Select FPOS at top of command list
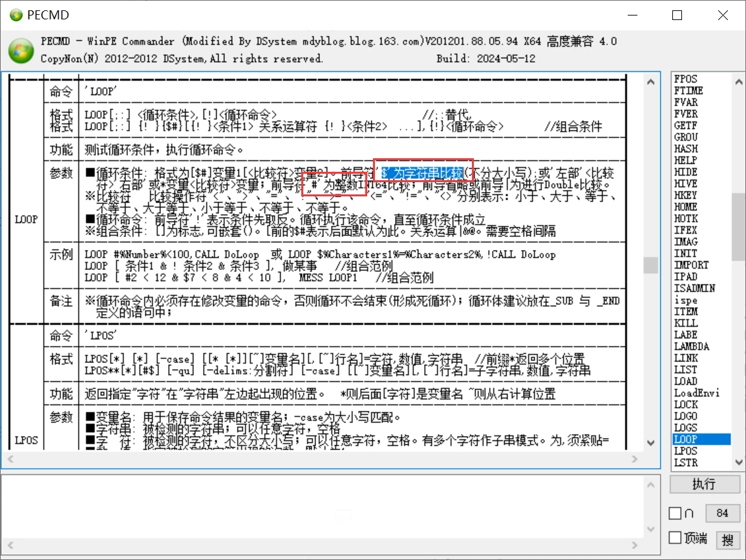 (685, 78)
